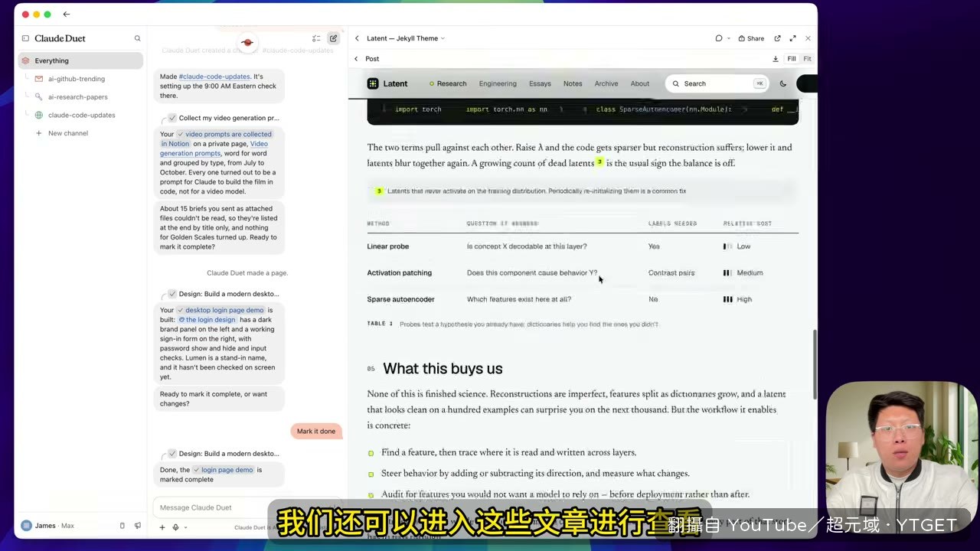Open page in new window icon
Screen dimensions: 980x551
[778, 38]
